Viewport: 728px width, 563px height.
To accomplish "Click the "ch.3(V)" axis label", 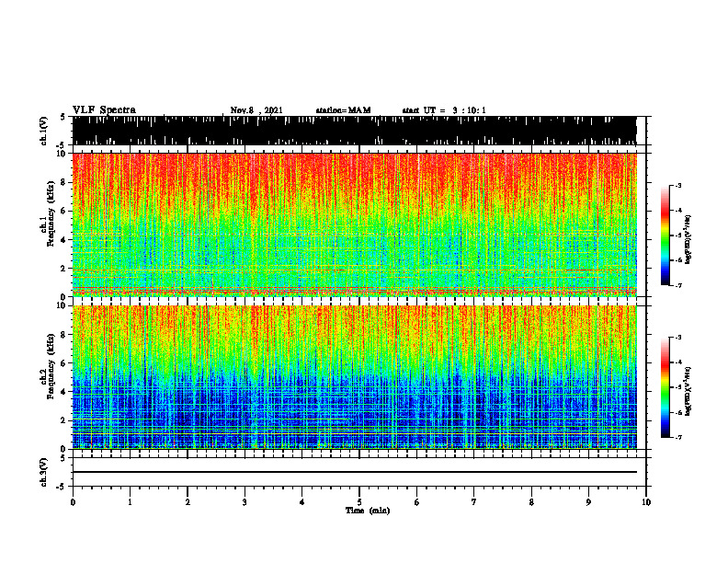I will (43, 472).
